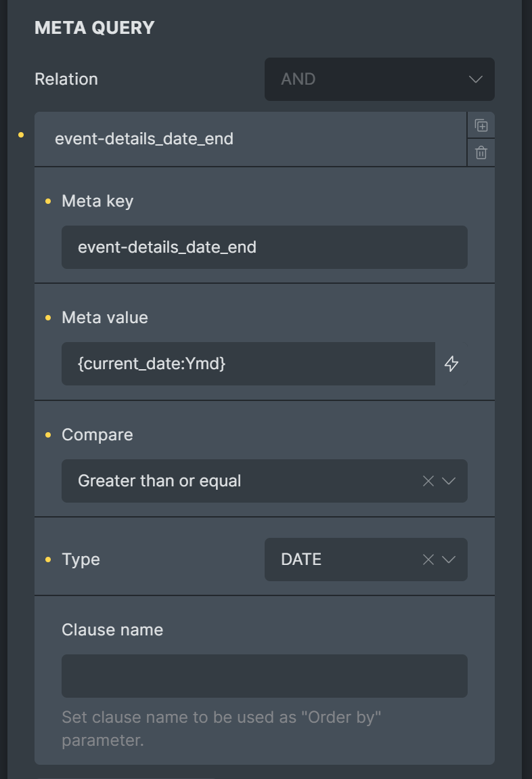
Task: Open the Relation AND dropdown
Action: tap(379, 79)
